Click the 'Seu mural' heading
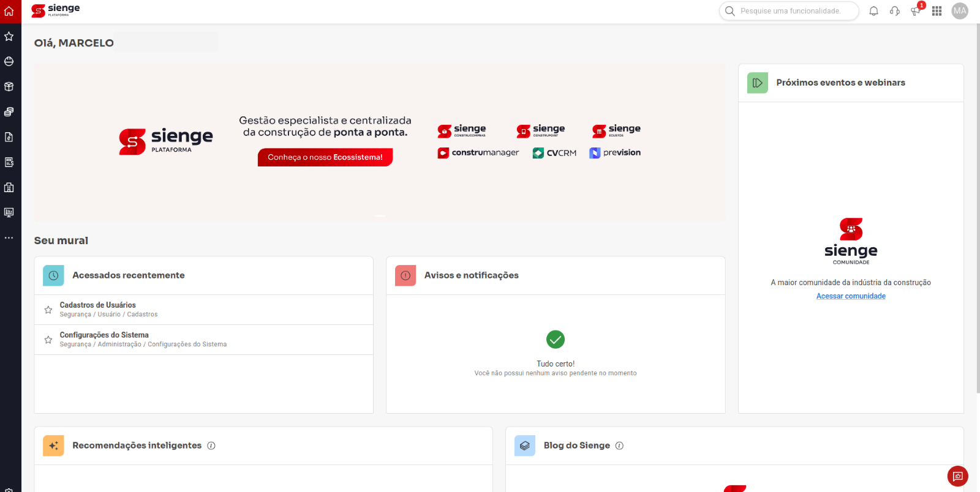 61,240
